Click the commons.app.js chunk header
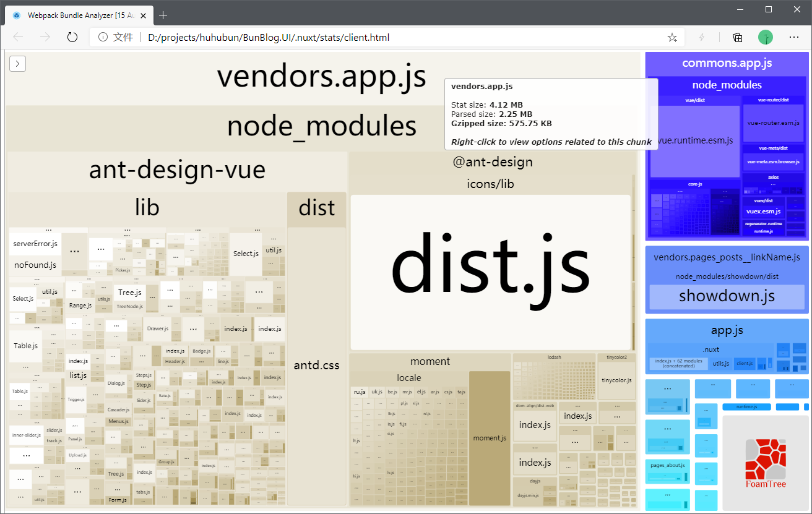 coord(727,62)
